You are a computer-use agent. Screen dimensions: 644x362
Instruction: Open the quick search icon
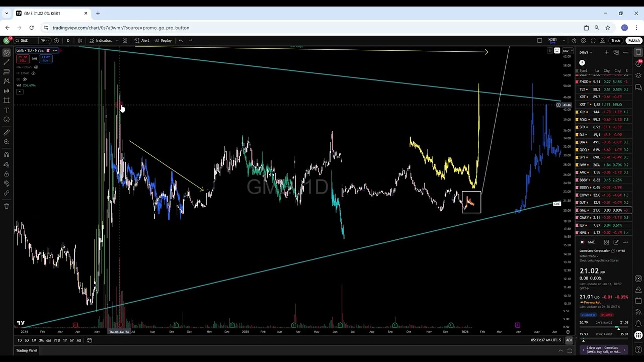574,40
